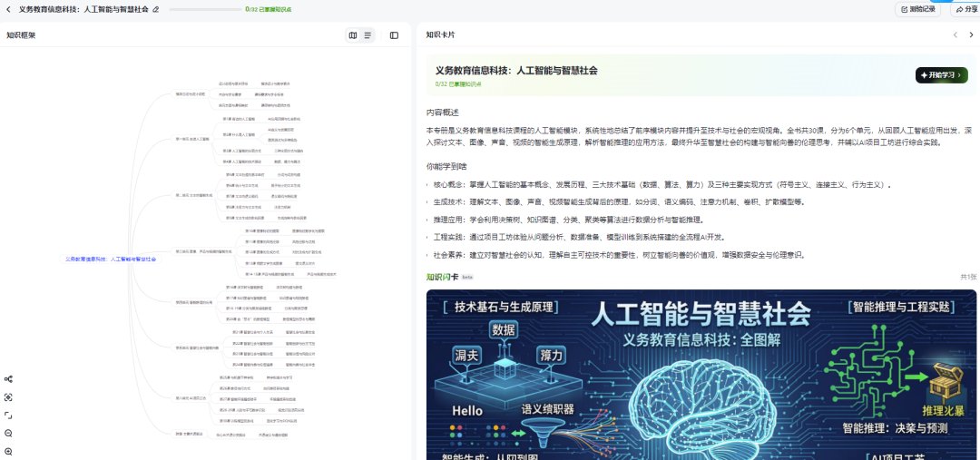980x460 pixels.
Task: Select node 第一单元 走进人工智能
Action: pyautogui.click(x=191, y=139)
